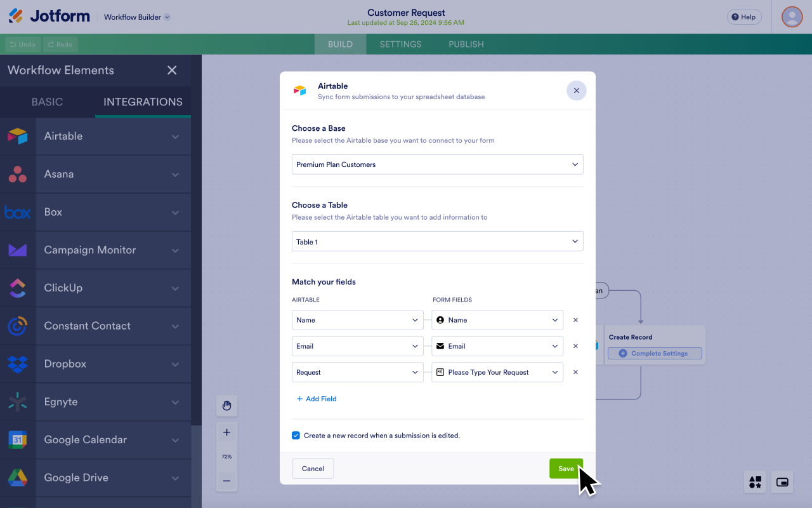
Task: Click the Redo button
Action: (60, 44)
